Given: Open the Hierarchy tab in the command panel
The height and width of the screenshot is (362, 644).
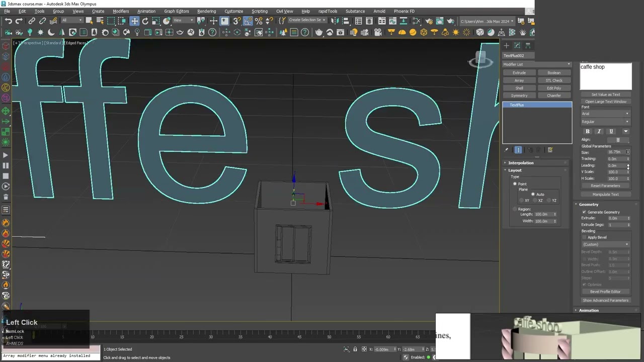Looking at the screenshot, I should pos(528,45).
